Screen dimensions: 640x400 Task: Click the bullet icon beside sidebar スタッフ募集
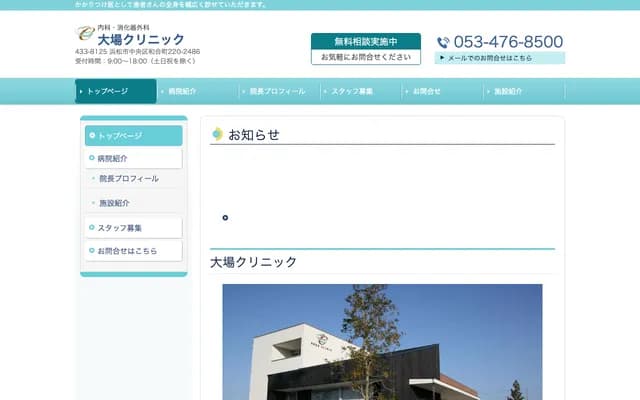(92, 228)
